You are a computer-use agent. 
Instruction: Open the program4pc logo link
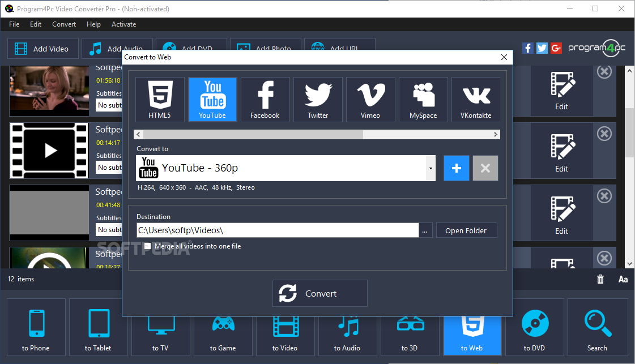pyautogui.click(x=597, y=48)
